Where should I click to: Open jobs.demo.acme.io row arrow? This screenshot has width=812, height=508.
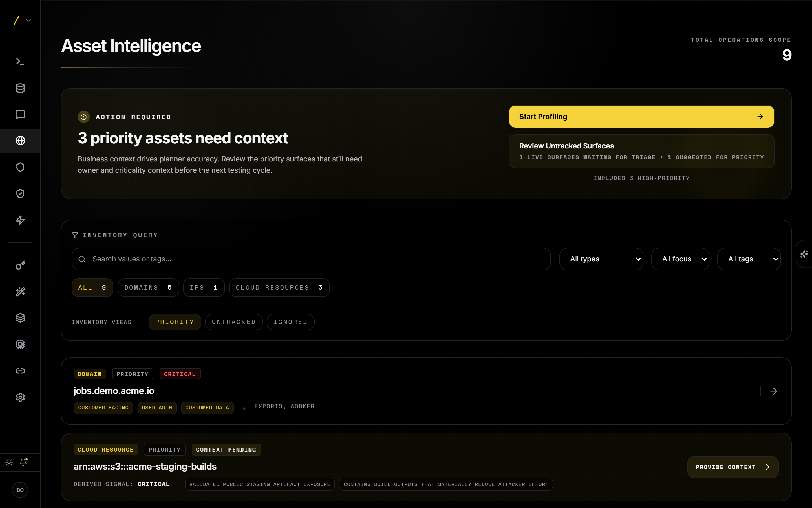(774, 391)
